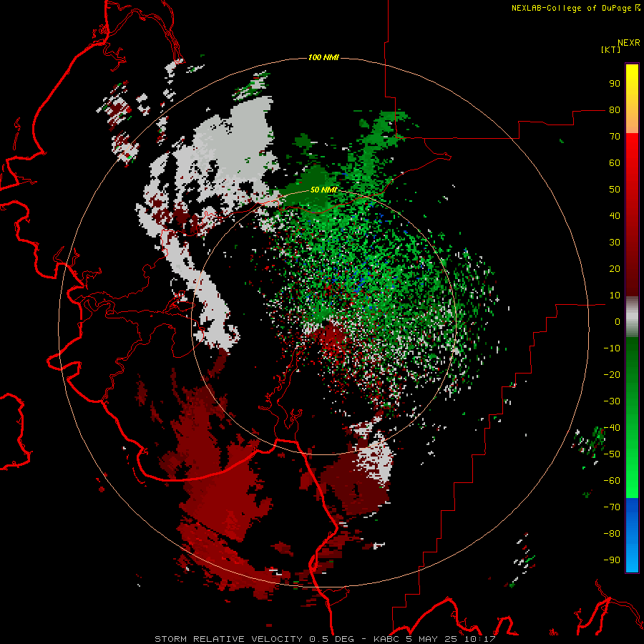This screenshot has height=644, width=644.
Task: Click the -70 value on velocity scale
Action: pos(612,507)
